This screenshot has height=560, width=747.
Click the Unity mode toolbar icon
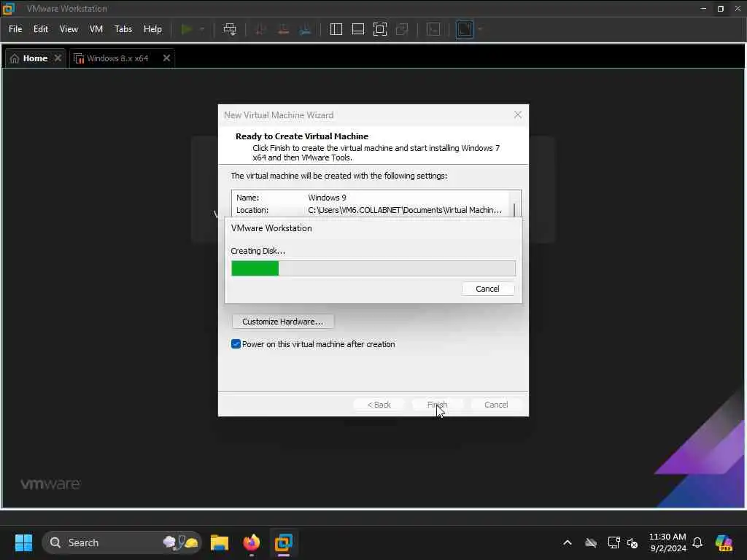pos(402,29)
